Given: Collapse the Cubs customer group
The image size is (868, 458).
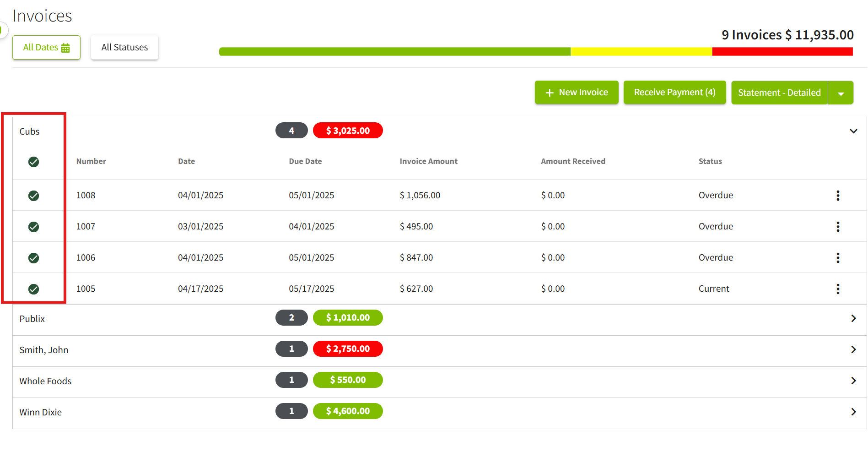Looking at the screenshot, I should click(853, 131).
